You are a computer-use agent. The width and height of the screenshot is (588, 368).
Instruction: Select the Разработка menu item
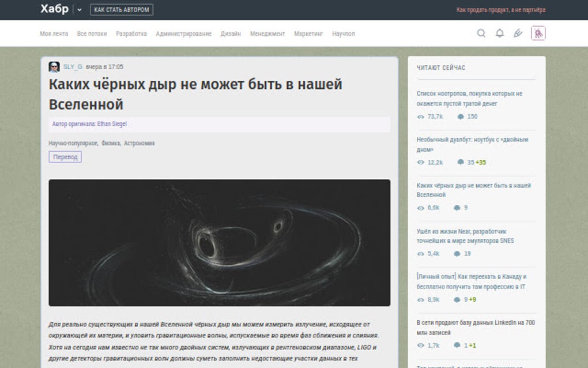coord(131,34)
